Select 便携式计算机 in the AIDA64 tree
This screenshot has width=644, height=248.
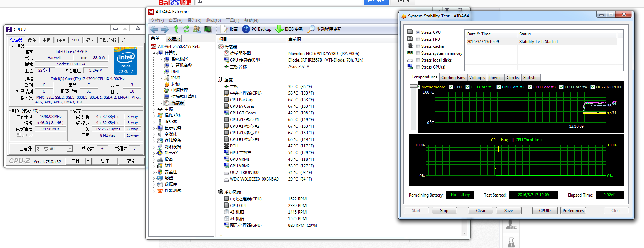[x=180, y=97]
